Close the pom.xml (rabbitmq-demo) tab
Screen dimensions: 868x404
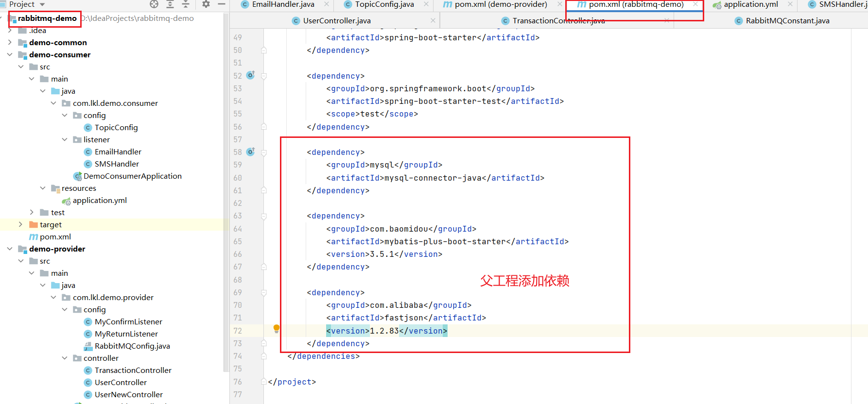click(x=695, y=4)
